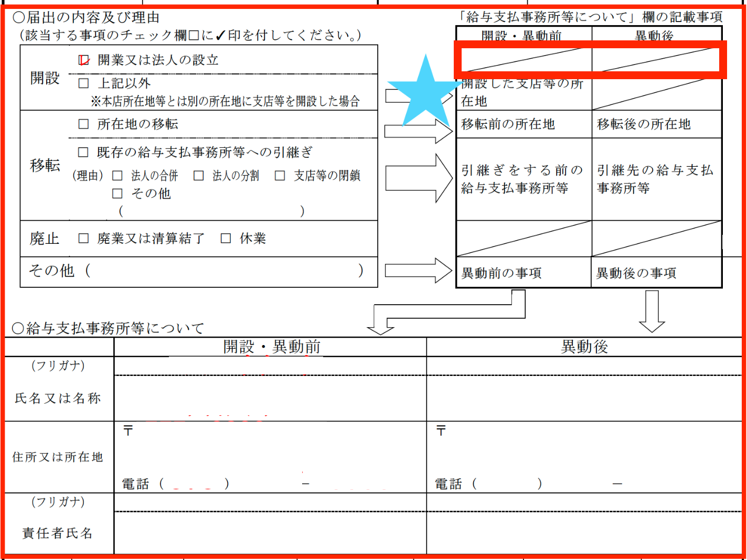Uncheck the 開業又は法人の設立 checkbox
747x560 pixels.
(x=84, y=60)
